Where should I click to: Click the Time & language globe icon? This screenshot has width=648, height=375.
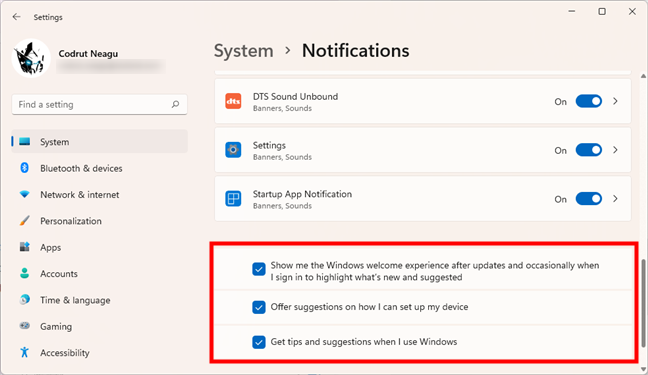point(25,300)
